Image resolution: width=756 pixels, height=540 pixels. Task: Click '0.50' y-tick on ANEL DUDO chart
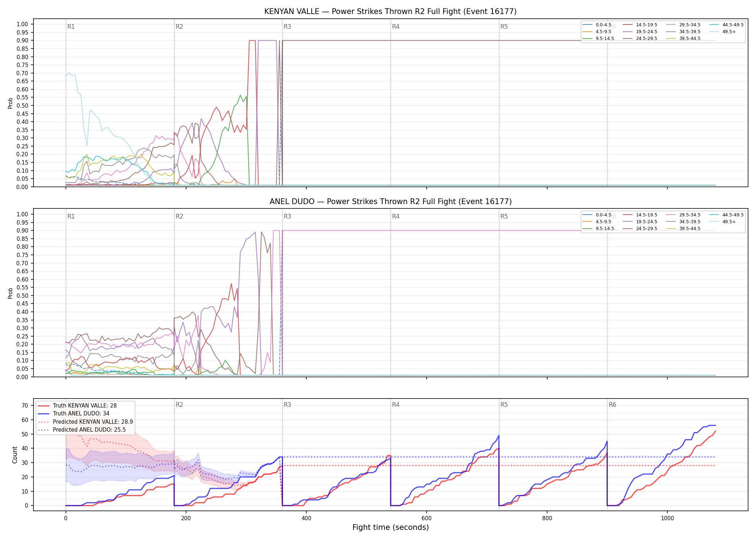click(22, 296)
